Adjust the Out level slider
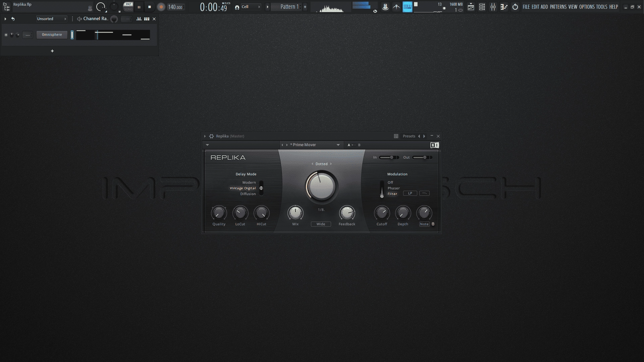The image size is (644, 362). pyautogui.click(x=422, y=157)
